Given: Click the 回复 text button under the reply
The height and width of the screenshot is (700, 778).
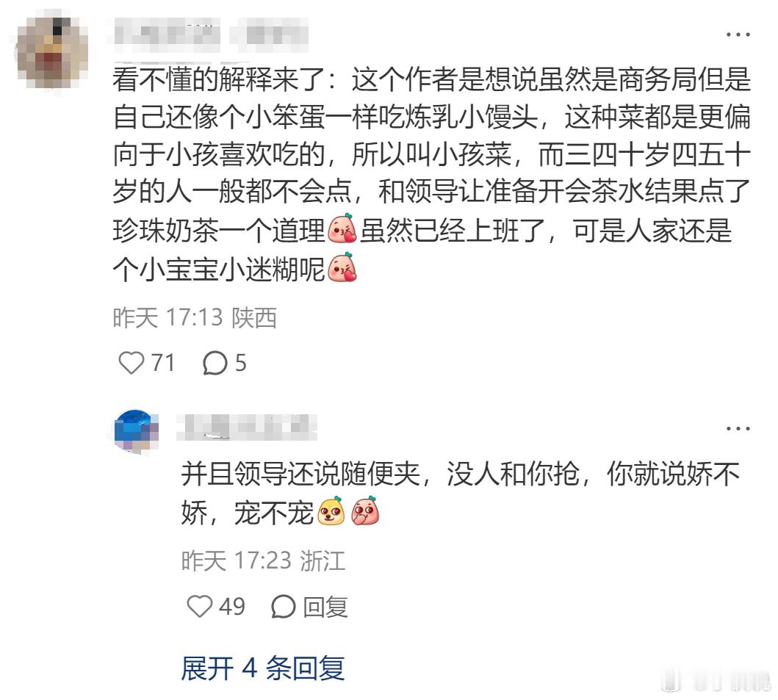Looking at the screenshot, I should point(325,607).
